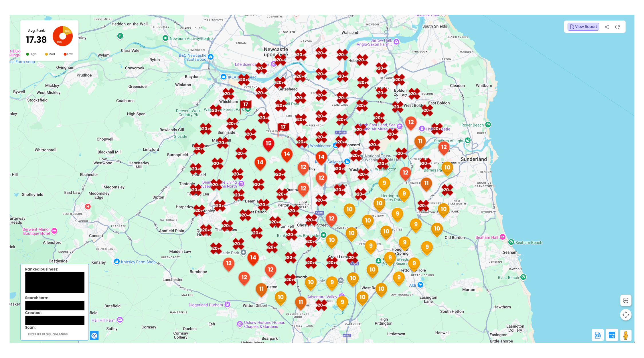Click the refresh icon in top toolbar
This screenshot has width=644, height=358.
point(617,27)
